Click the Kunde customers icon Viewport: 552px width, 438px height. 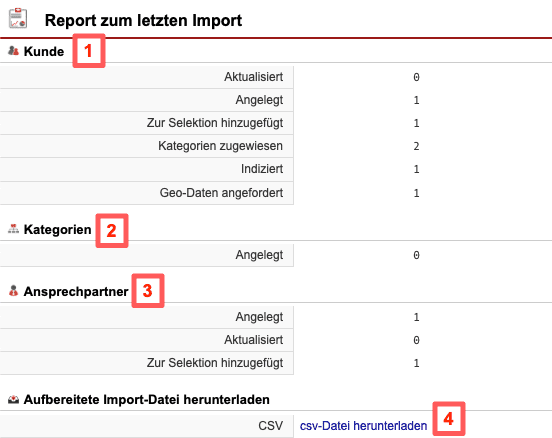13,51
